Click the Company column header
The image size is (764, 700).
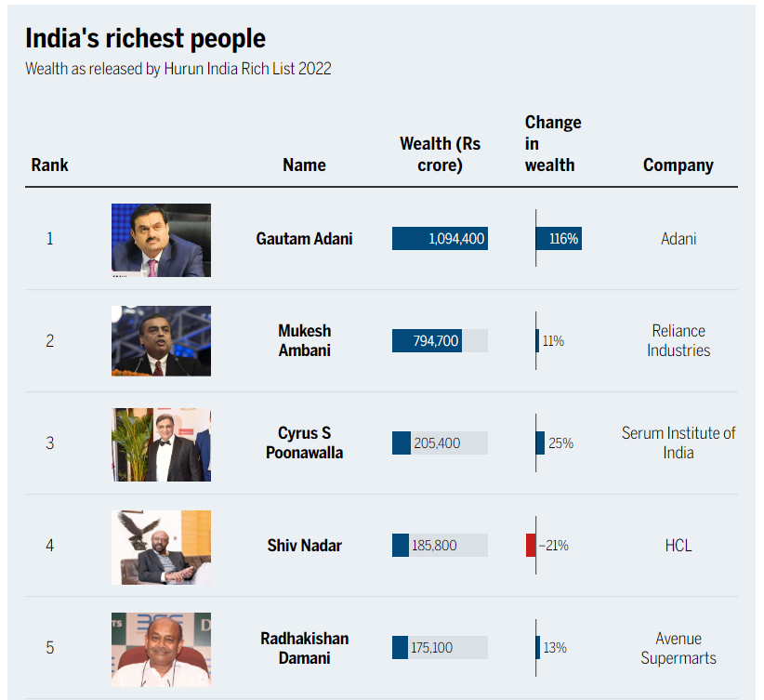tap(678, 165)
